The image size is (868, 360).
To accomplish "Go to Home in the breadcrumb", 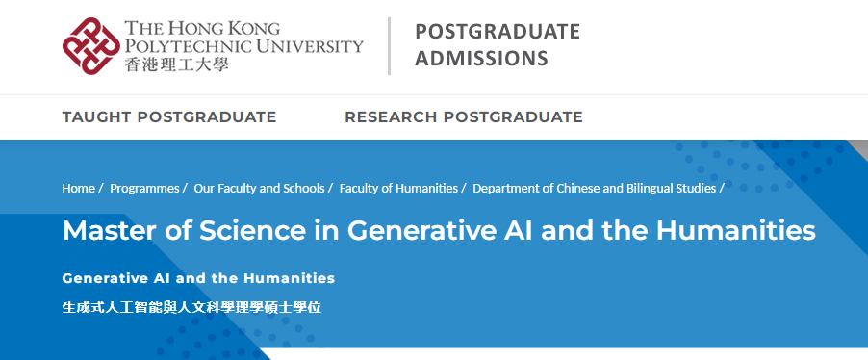I will coord(78,189).
